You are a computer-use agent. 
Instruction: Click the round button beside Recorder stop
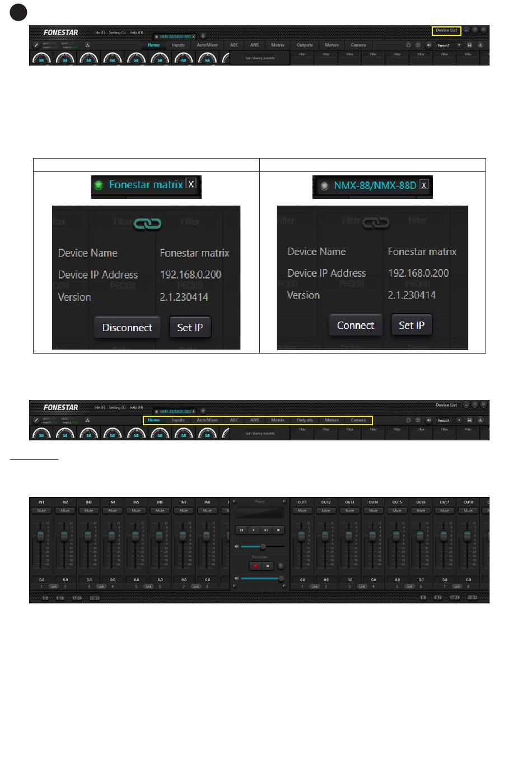(x=281, y=566)
